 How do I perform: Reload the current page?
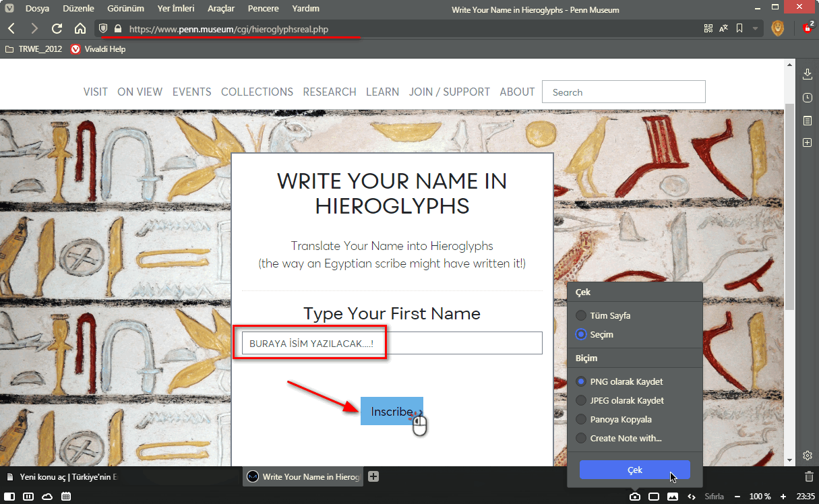pos(57,28)
